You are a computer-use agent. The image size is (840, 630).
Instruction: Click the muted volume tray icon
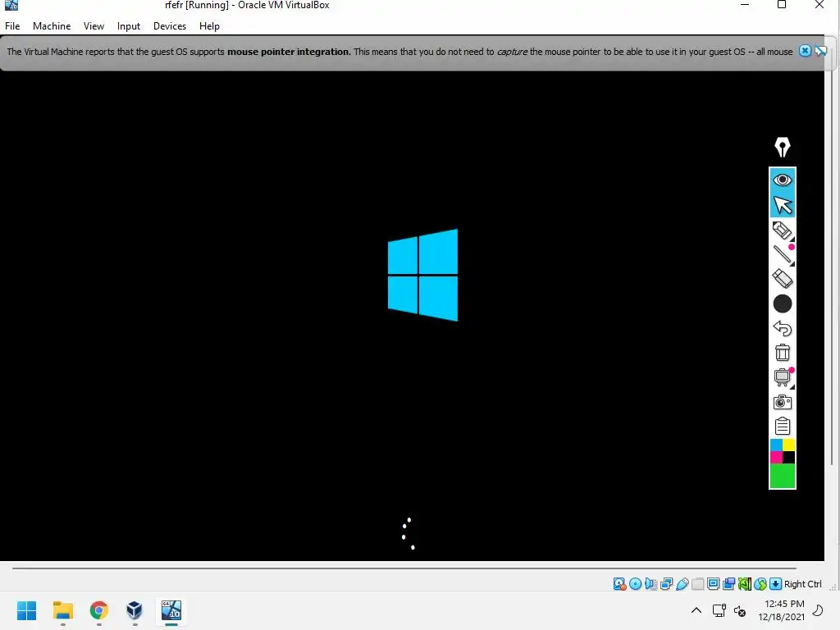coord(740,610)
